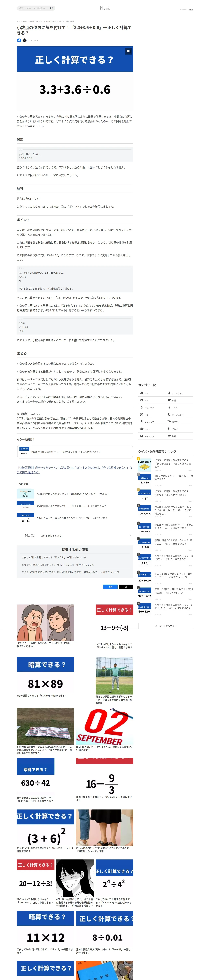Open グルメ category fork-and-knife icon
The image size is (210, 980).
169,429
